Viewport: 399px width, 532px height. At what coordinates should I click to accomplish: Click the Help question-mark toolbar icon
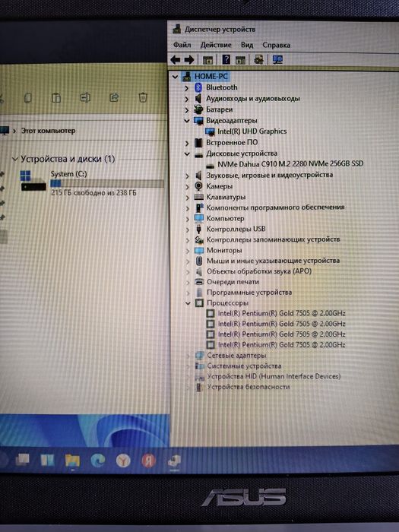pyautogui.click(x=226, y=60)
